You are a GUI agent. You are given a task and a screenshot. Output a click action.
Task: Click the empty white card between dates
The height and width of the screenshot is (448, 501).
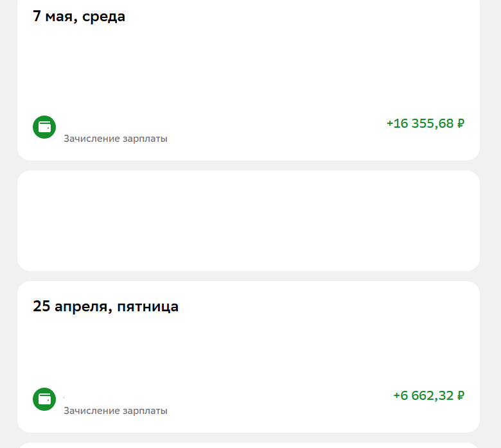coord(249,221)
